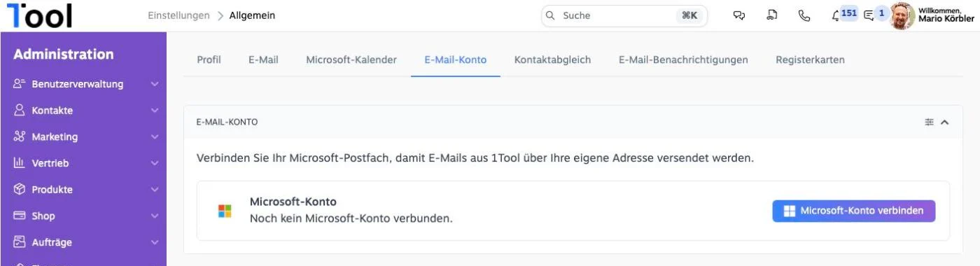The width and height of the screenshot is (980, 266).
Task: Click the Microsoft-Konto card heading
Action: [293, 202]
